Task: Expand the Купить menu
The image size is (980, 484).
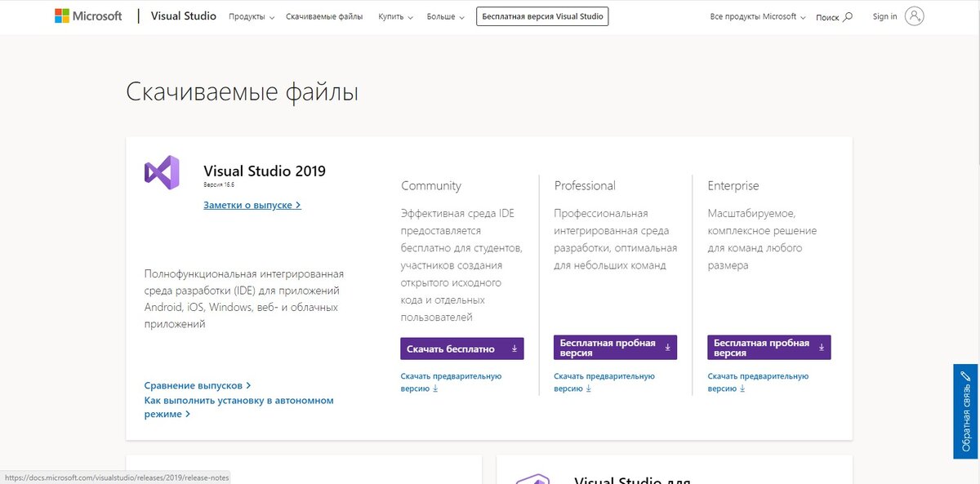Action: [396, 16]
